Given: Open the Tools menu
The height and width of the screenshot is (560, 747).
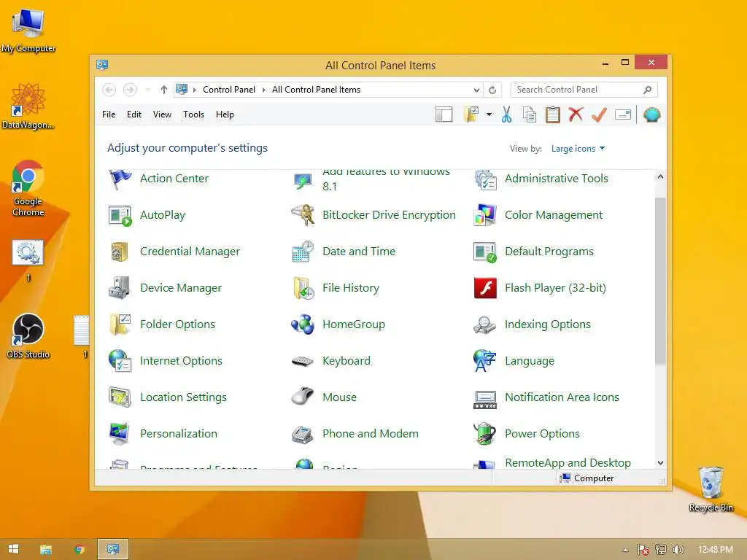Looking at the screenshot, I should click(x=193, y=114).
